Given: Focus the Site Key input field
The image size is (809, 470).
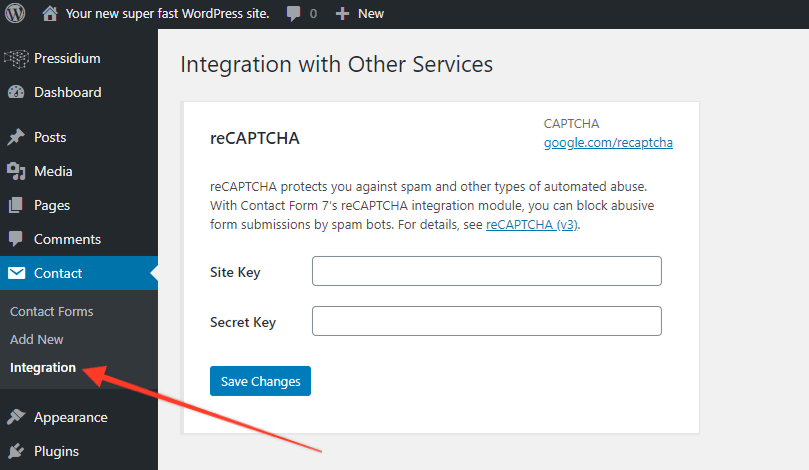Looking at the screenshot, I should pos(487,271).
